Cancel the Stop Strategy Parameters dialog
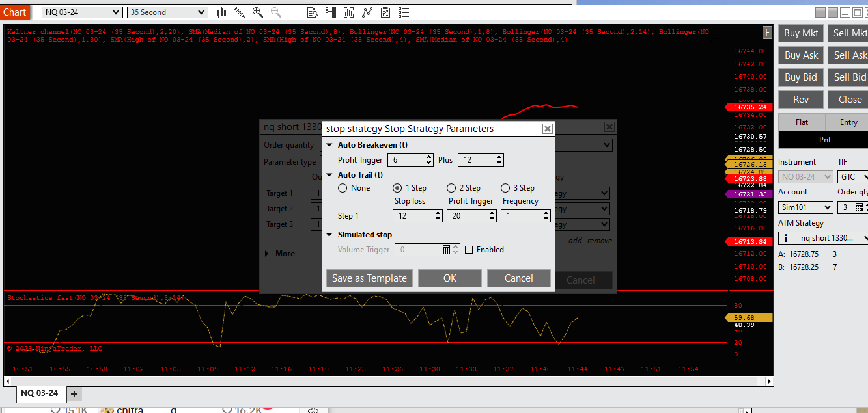Viewport: 868px width, 413px height. coord(519,278)
